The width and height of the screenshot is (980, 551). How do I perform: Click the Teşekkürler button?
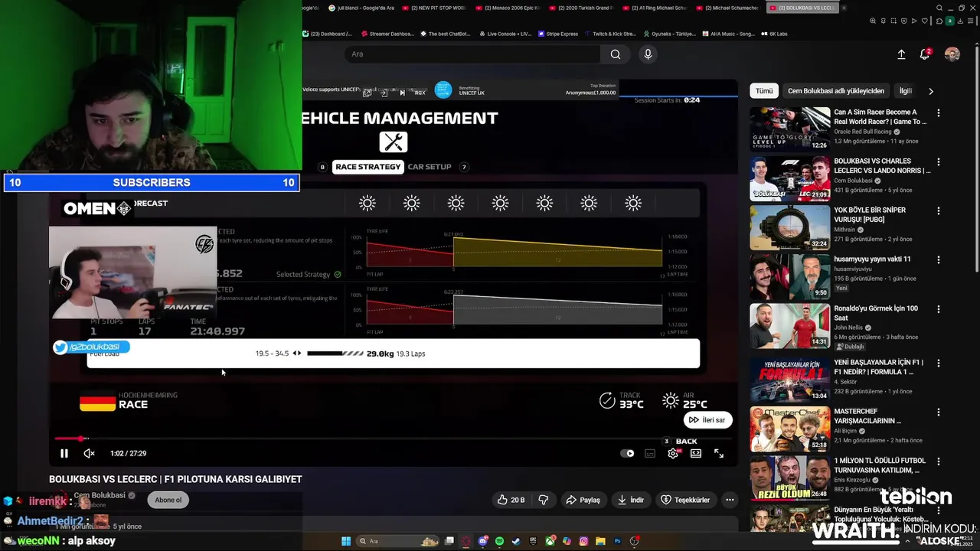[685, 500]
